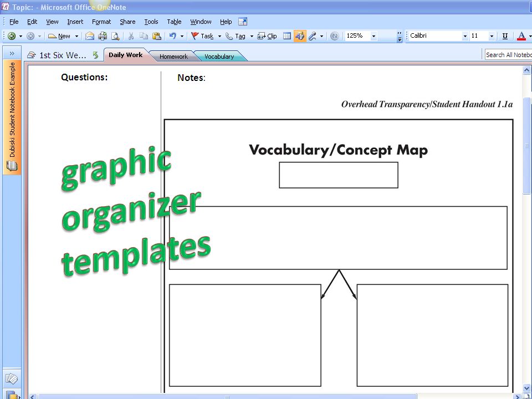Open the Tag dropdown arrow
This screenshot has height=399, width=532.
pos(252,36)
